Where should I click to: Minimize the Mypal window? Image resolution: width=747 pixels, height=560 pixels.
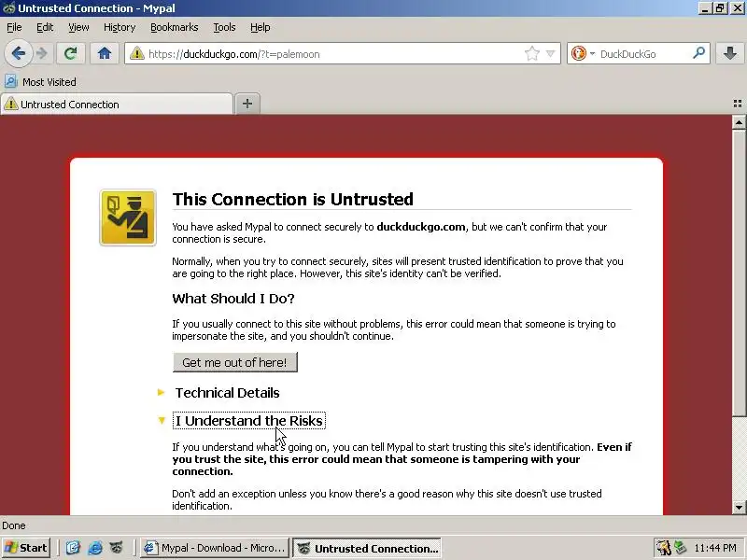(705, 8)
